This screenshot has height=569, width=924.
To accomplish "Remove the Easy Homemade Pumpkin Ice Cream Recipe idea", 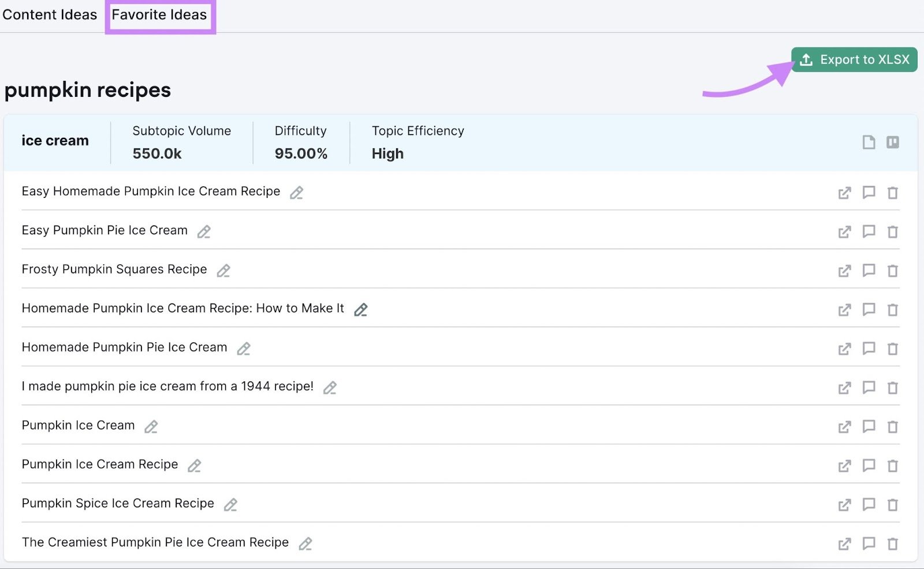I will (x=893, y=193).
